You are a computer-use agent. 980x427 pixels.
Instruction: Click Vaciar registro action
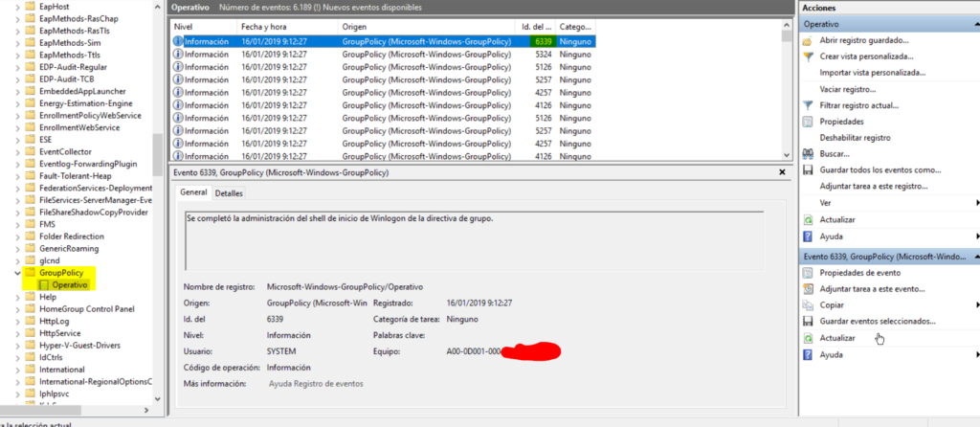pos(847,89)
